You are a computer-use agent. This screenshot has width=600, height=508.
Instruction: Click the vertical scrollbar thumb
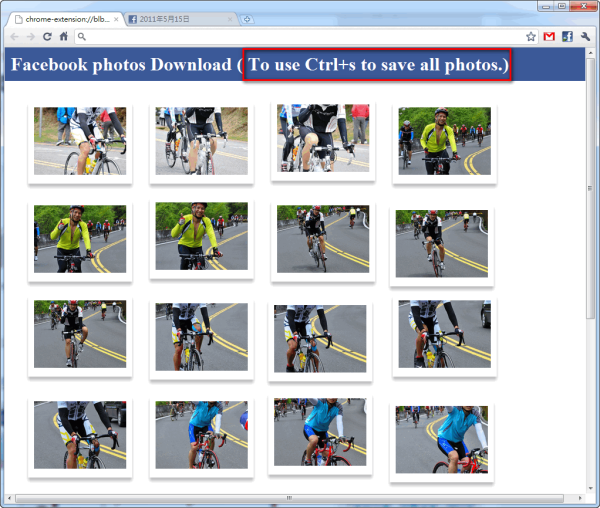(590, 187)
